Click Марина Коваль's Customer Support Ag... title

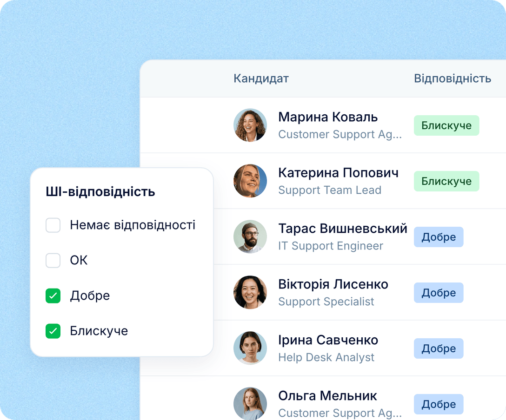coord(340,134)
